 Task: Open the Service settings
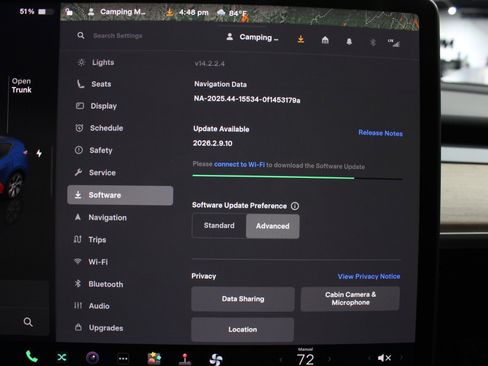pos(95,173)
